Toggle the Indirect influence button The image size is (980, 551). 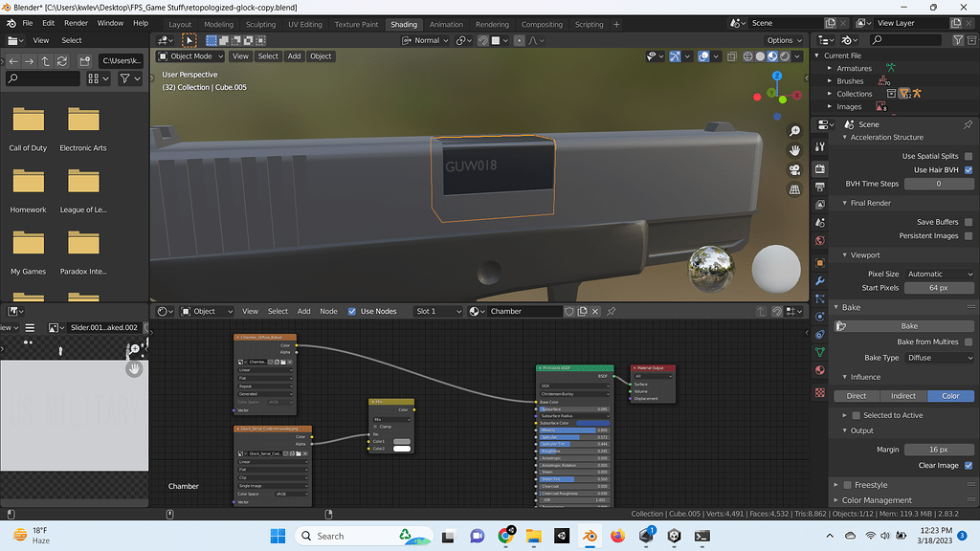903,396
